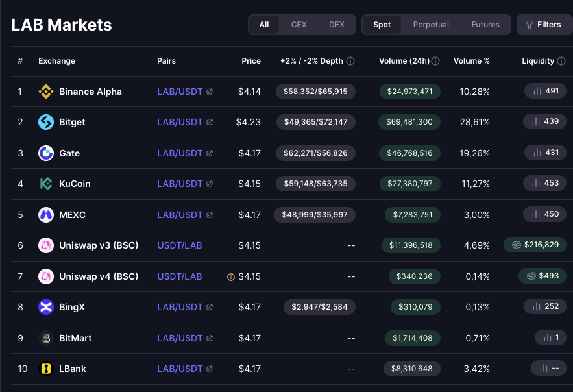Viewport: 573px width, 392px height.
Task: Click the external link icon in BingX row
Action: pos(210,307)
